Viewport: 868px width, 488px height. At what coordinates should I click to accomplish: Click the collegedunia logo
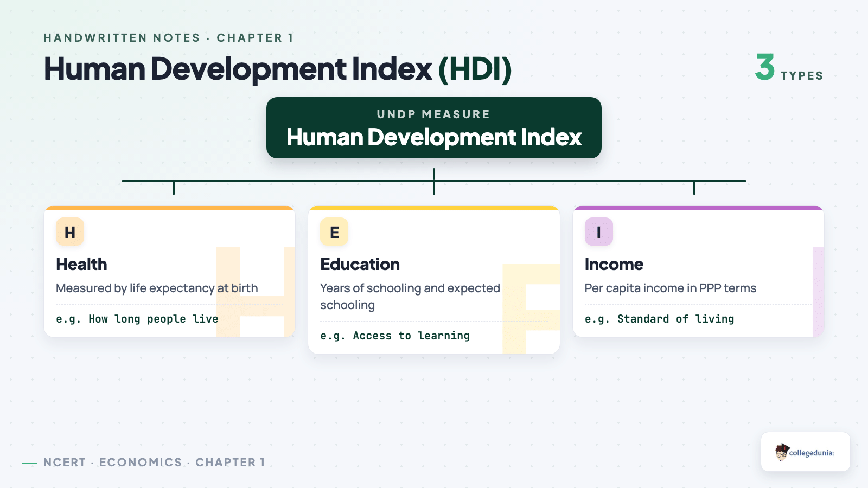pos(805,452)
